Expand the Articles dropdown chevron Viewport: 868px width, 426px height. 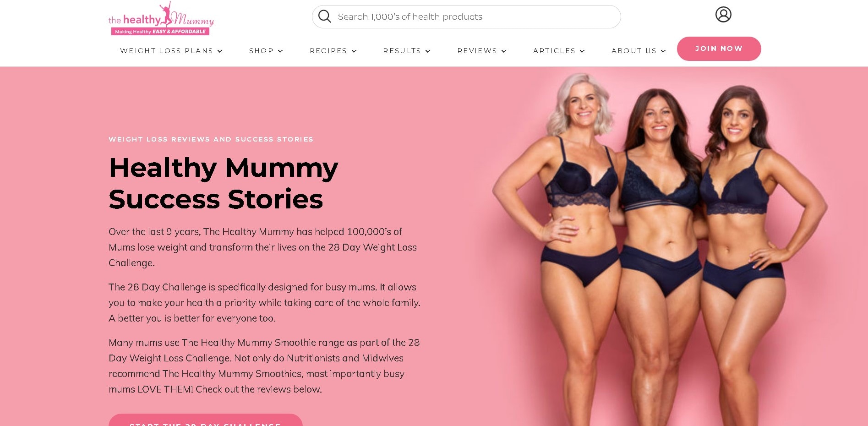582,51
